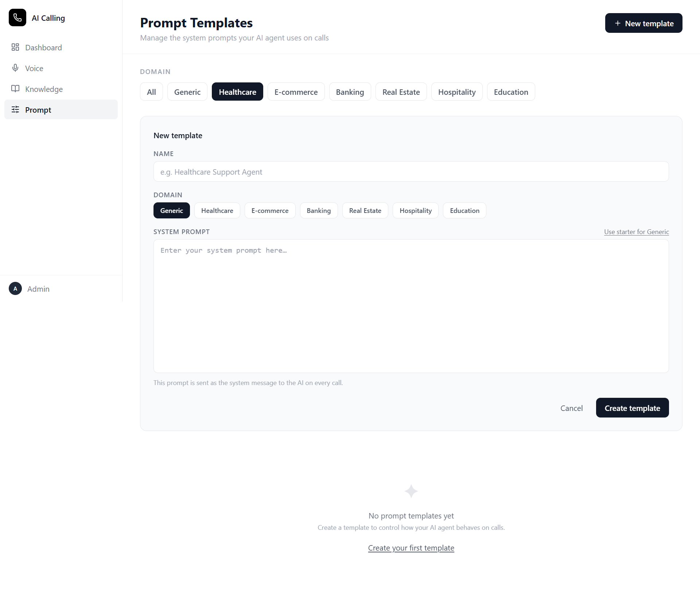The height and width of the screenshot is (602, 700).
Task: Click the Admin avatar circle
Action: pos(15,288)
